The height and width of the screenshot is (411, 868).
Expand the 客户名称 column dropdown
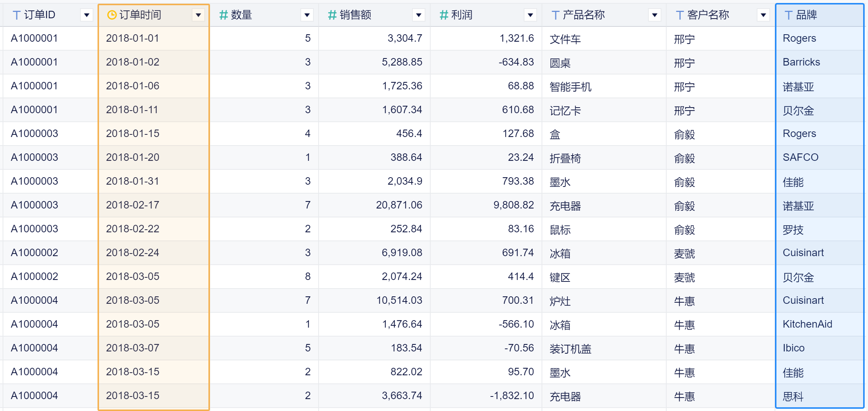[763, 15]
